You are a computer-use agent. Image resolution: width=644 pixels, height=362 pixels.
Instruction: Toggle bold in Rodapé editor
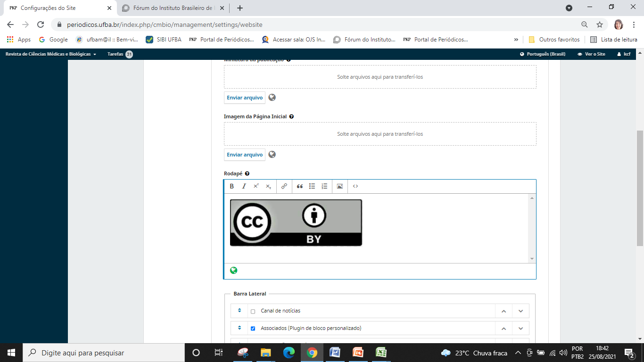[x=232, y=186]
